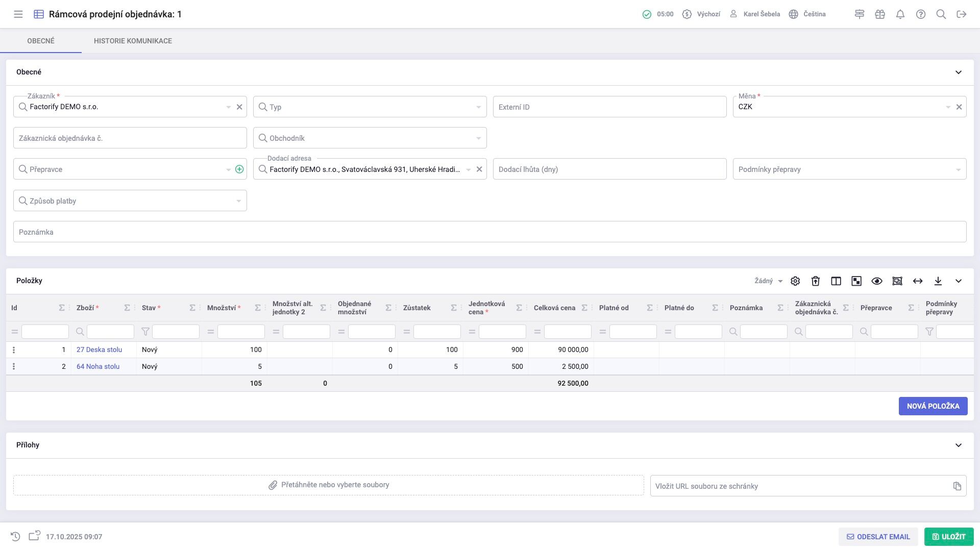Switch to Historie komunikace tab
Screen dimensions: 980x551
pos(133,41)
